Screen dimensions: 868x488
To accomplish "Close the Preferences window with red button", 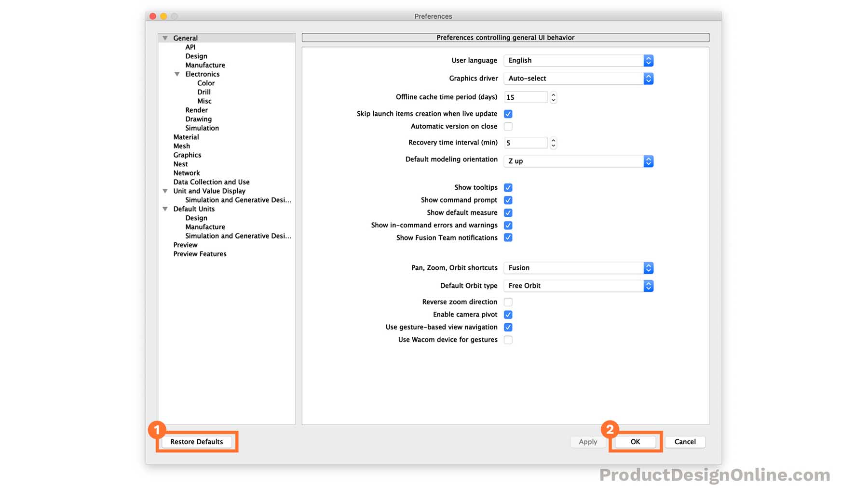I will 153,16.
